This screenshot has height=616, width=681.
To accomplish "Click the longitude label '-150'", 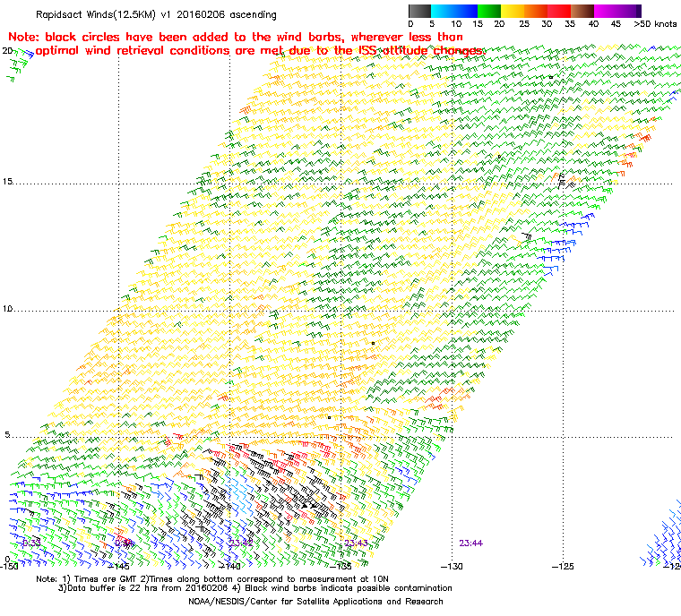I will tap(10, 566).
